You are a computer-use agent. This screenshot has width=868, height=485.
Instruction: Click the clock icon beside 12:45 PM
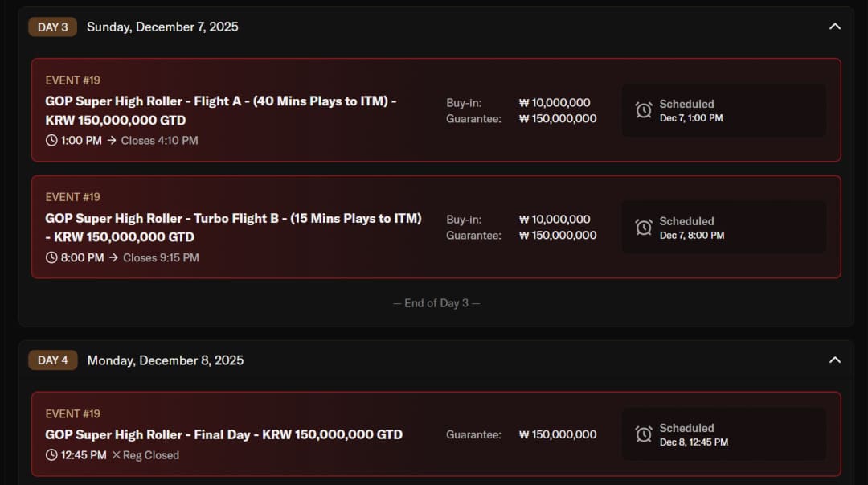point(51,455)
